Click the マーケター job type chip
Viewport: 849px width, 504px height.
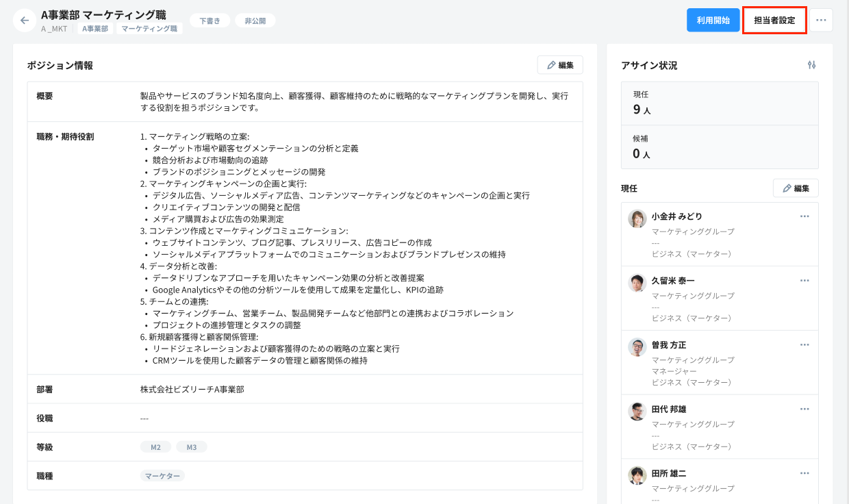162,475
